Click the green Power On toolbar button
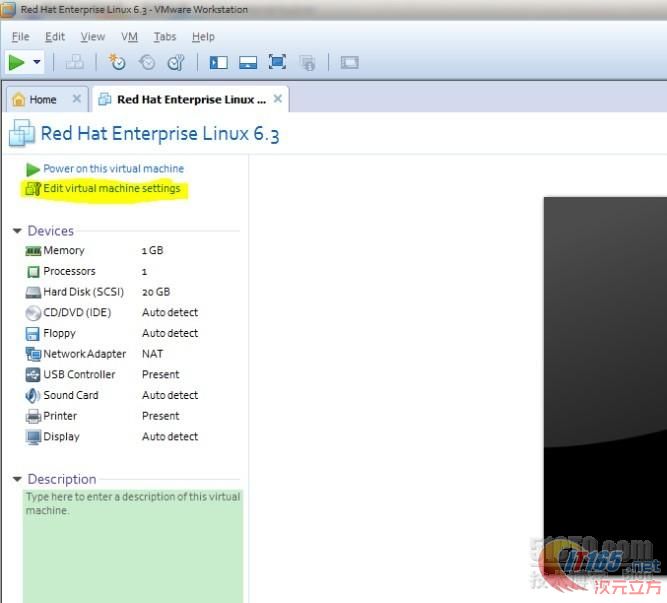 tap(17, 63)
